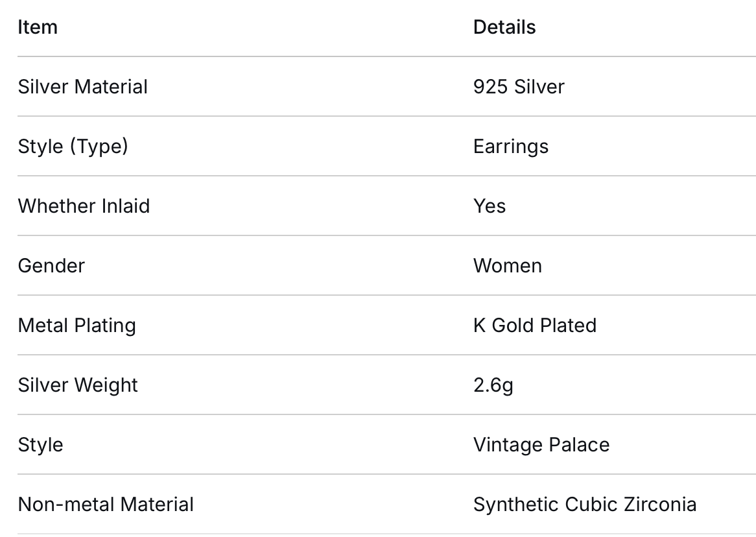Select the 'Silver Weight' label

click(x=78, y=385)
